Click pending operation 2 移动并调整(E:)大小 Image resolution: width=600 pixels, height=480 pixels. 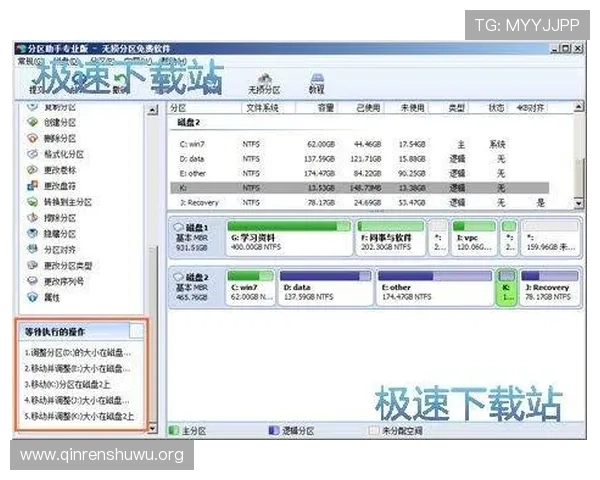78,369
